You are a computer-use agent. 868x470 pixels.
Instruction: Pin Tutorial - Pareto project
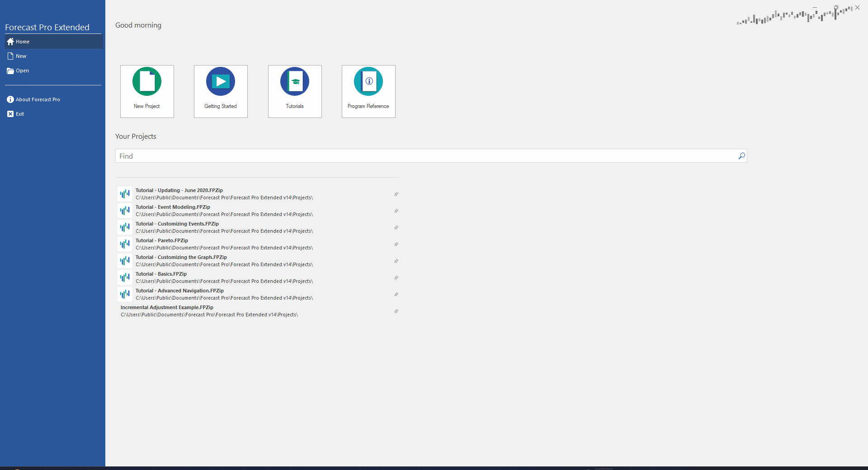pos(396,244)
